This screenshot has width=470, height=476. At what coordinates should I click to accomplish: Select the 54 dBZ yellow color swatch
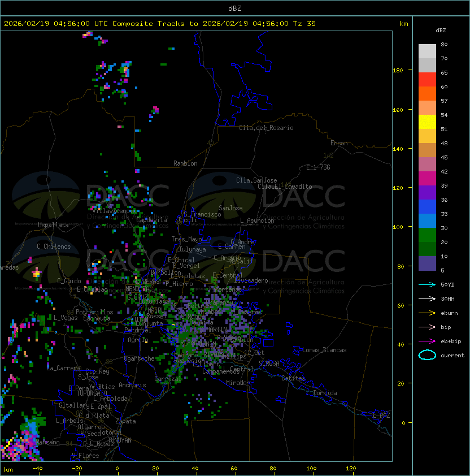427,122
